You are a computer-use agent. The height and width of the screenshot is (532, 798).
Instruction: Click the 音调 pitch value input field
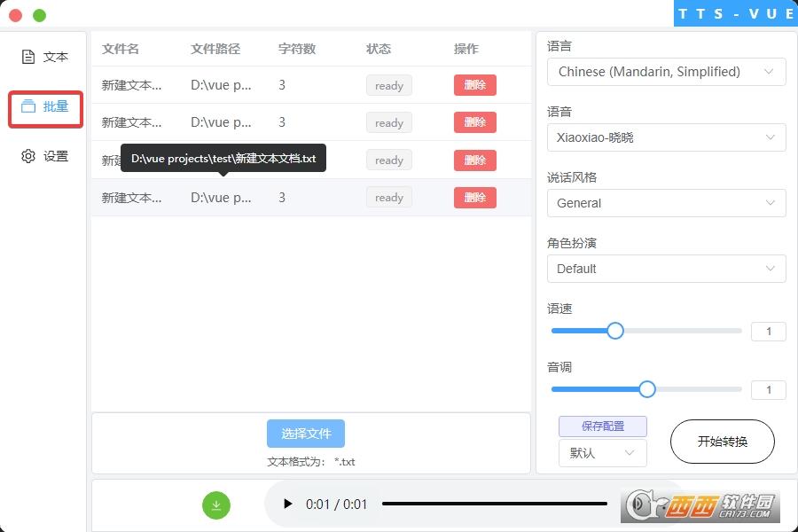(768, 389)
